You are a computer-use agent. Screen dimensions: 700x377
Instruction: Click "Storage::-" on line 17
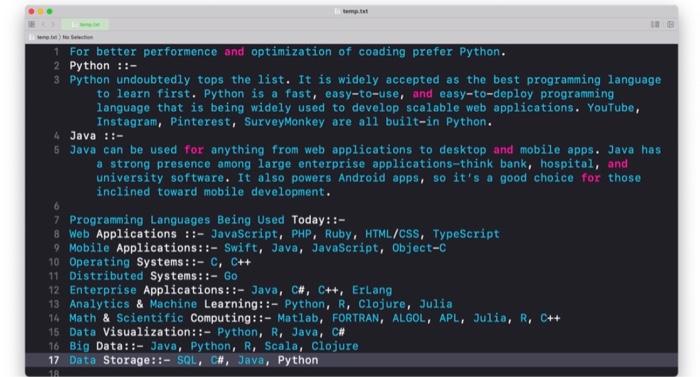137,360
